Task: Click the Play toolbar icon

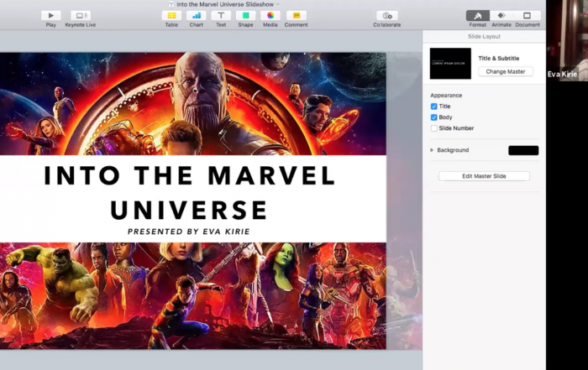Action: [51, 15]
